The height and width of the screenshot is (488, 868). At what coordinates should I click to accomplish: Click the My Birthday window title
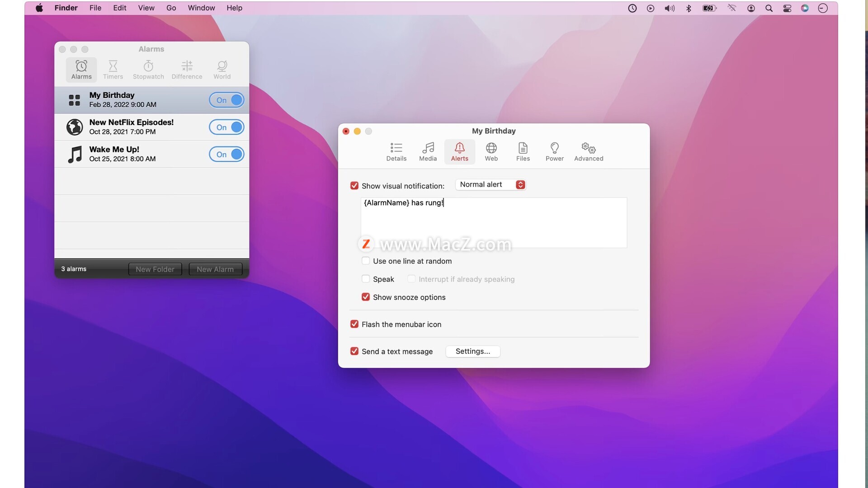point(494,131)
